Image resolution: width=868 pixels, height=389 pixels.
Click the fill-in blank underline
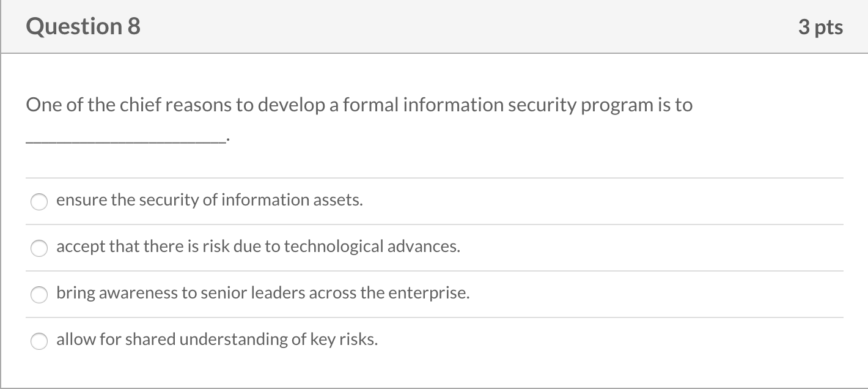[x=125, y=141]
